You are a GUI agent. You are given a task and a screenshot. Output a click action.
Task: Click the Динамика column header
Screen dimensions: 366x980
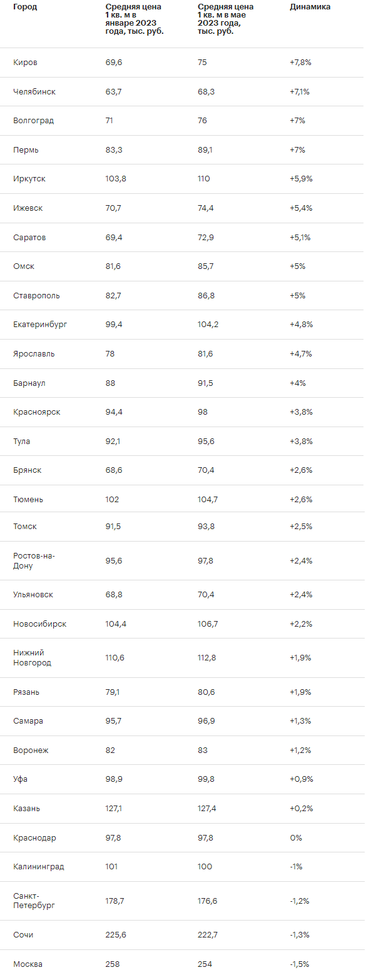pyautogui.click(x=310, y=7)
